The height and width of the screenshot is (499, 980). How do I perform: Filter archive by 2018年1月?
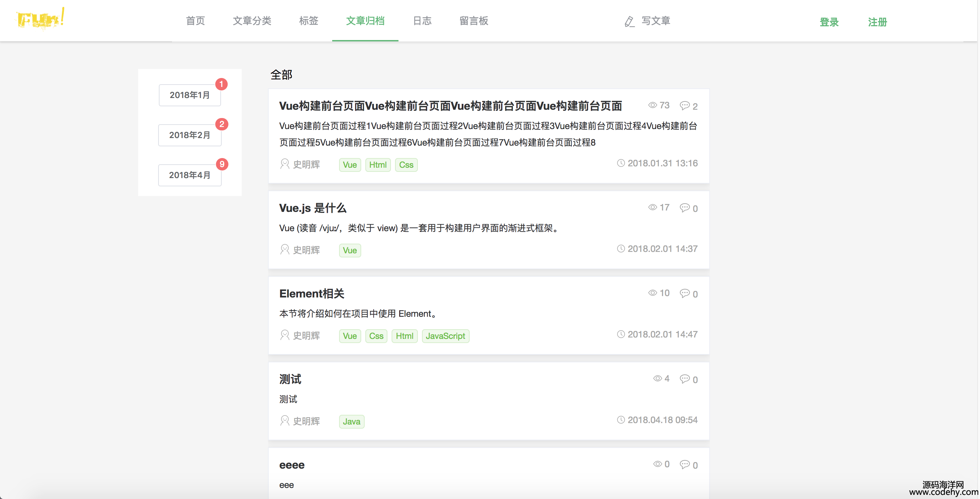coord(190,95)
